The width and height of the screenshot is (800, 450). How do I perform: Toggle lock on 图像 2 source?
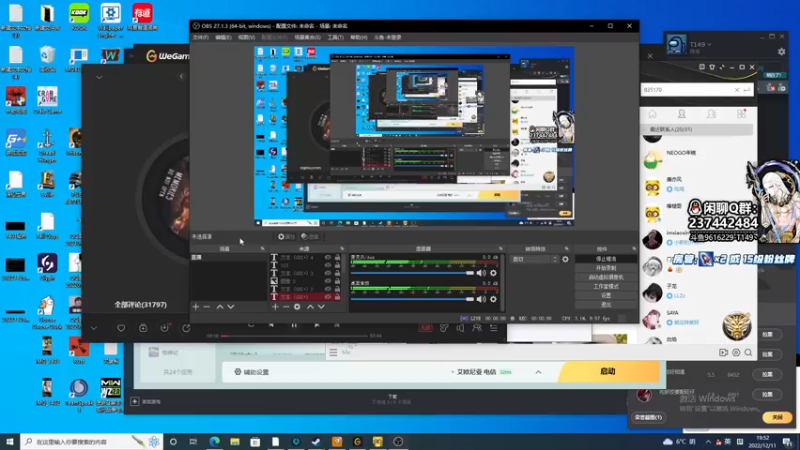coord(337,281)
